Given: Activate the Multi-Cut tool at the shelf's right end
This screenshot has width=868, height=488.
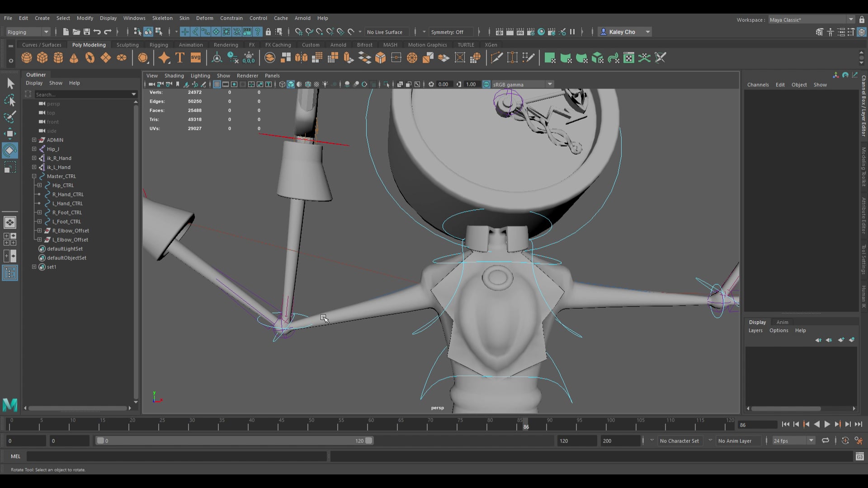Looking at the screenshot, I should pos(660,58).
